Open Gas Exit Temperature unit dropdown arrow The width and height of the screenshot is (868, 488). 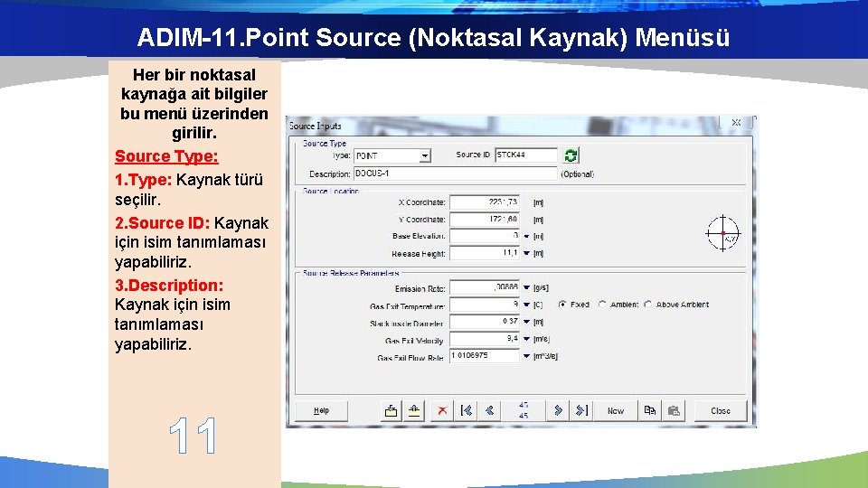(x=526, y=305)
